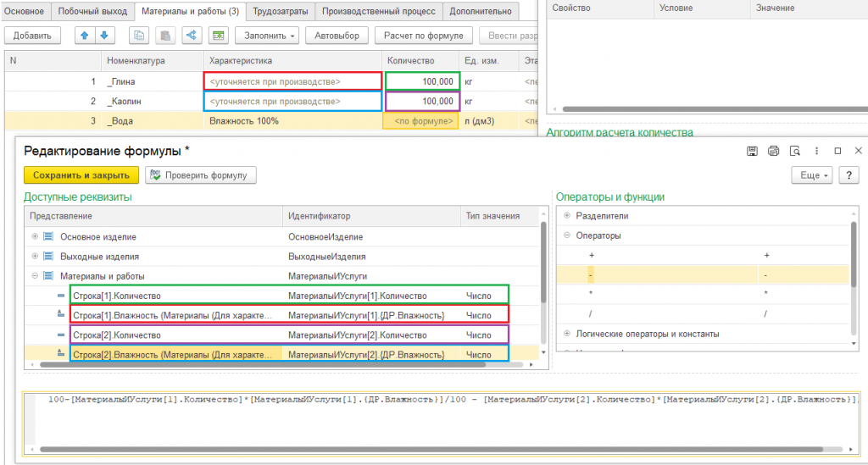Image resolution: width=868 pixels, height=465 pixels.
Task: Print the formula using the printer icon
Action: pyautogui.click(x=773, y=151)
